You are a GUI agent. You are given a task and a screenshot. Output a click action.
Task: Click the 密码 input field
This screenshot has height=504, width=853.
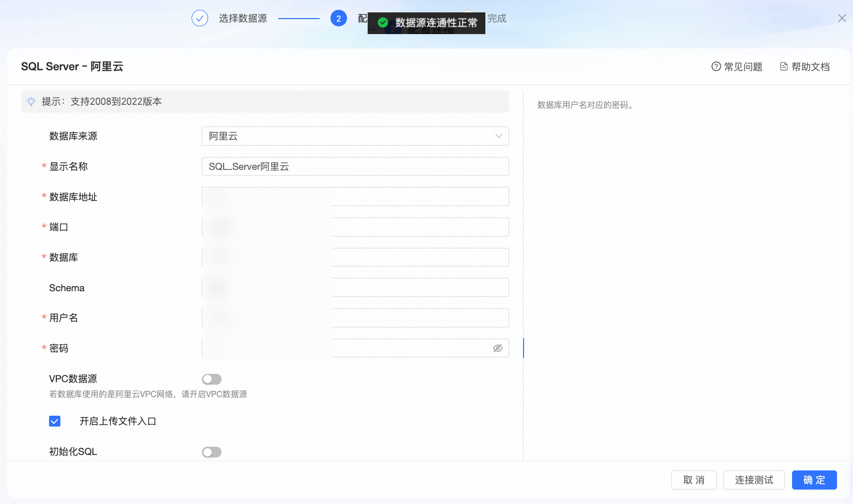(x=355, y=348)
